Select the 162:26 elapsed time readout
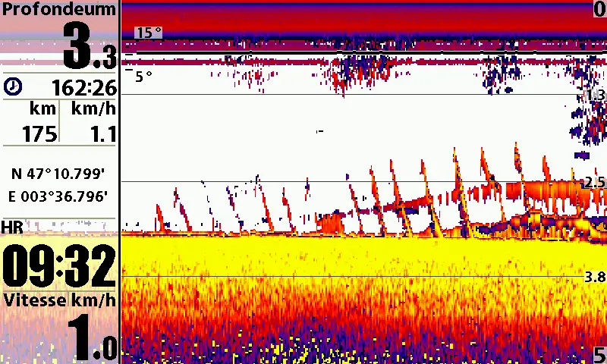607x364 pixels. pos(83,87)
